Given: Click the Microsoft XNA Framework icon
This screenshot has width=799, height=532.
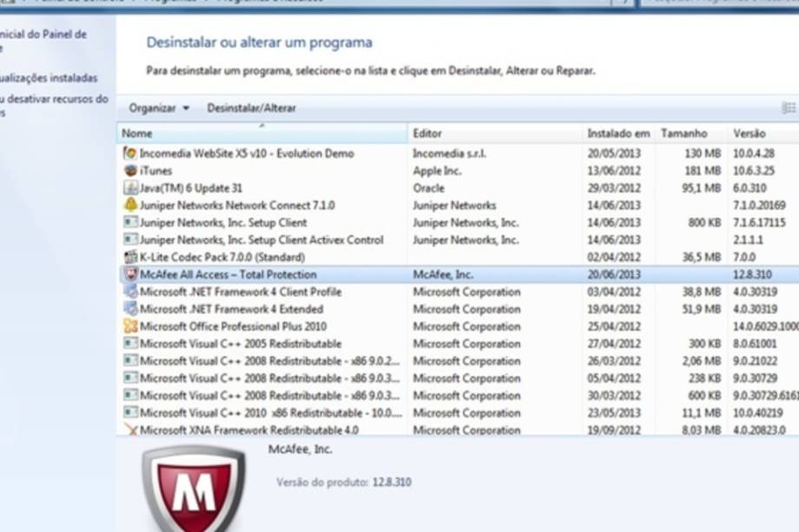Looking at the screenshot, I should pyautogui.click(x=130, y=430).
